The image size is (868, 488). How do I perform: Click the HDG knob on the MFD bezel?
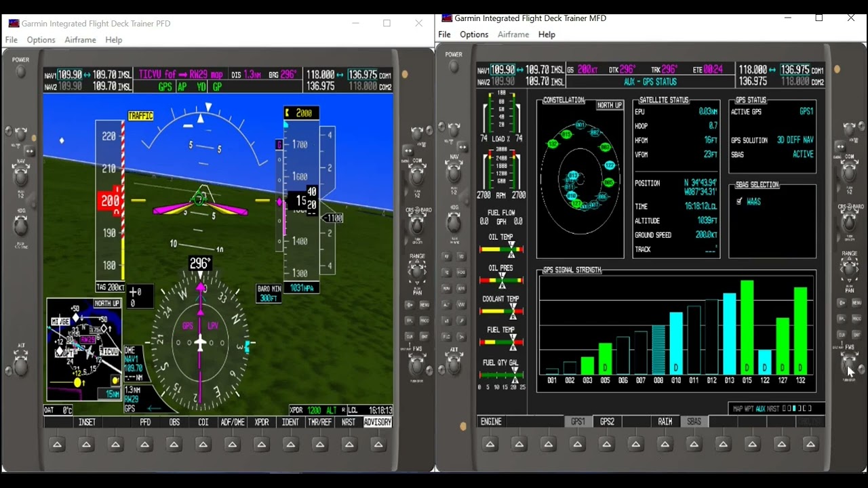coord(454,222)
